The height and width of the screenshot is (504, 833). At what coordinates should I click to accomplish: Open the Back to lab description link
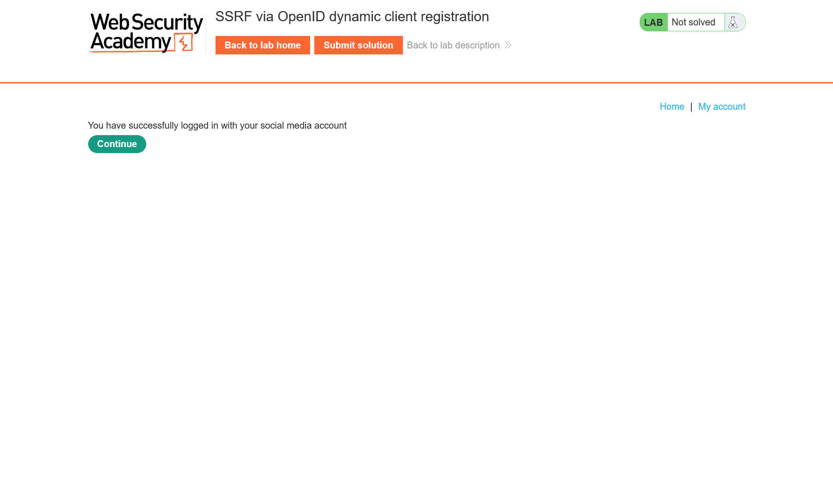coord(453,45)
